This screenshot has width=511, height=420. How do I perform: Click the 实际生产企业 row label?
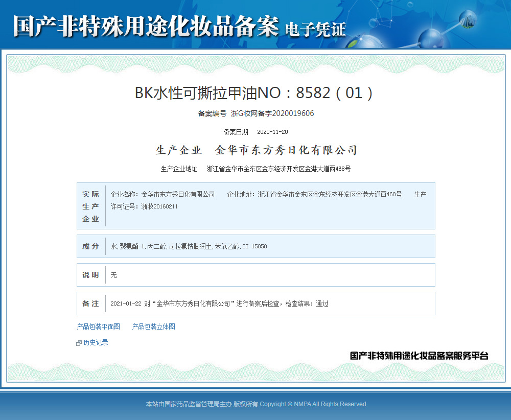click(x=90, y=206)
